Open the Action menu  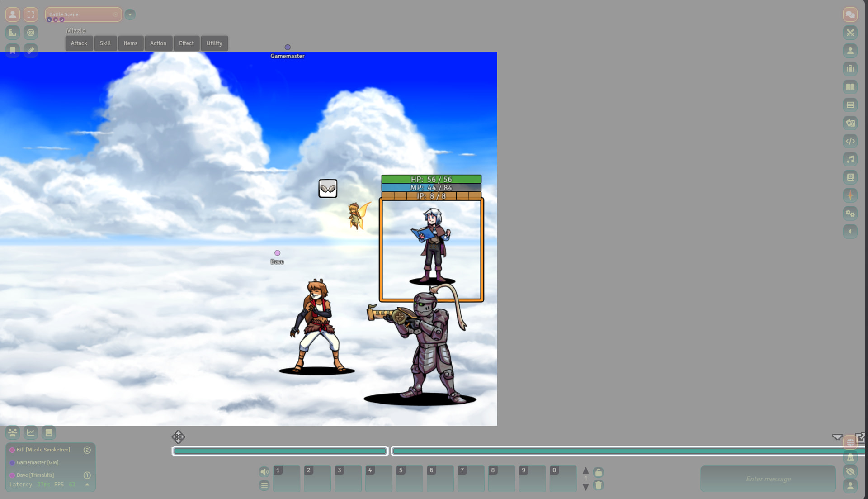tap(158, 43)
